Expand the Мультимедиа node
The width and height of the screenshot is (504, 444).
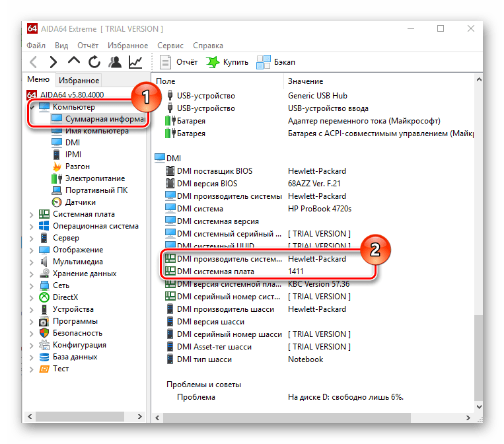pos(31,262)
